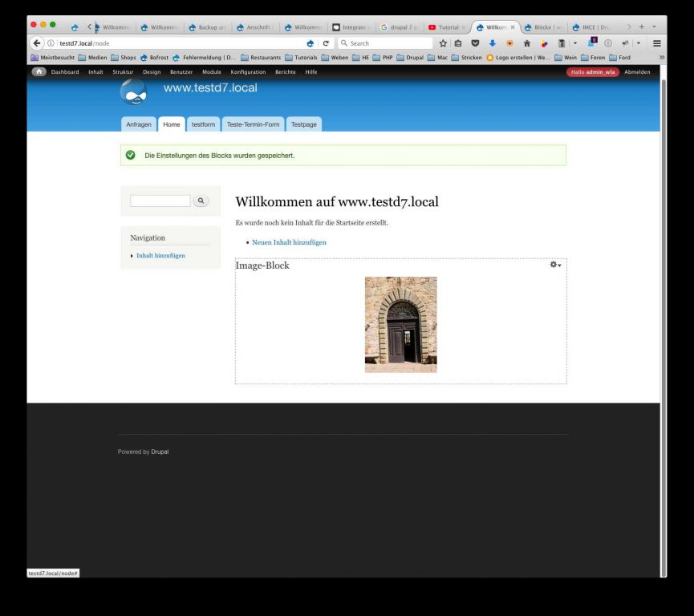The height and width of the screenshot is (616, 694).
Task: Click the Drupal admin home icon
Action: tap(39, 72)
